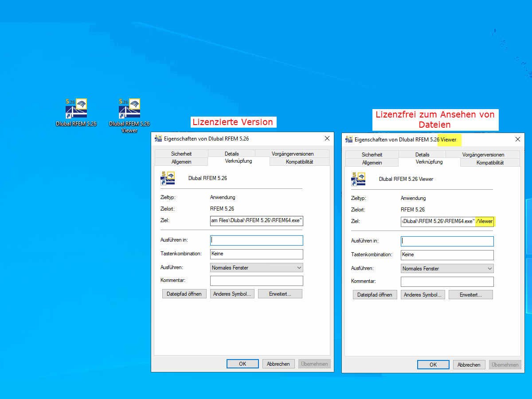Expand Ausführen dropdown in the RFEM 5.26 window

(257, 268)
